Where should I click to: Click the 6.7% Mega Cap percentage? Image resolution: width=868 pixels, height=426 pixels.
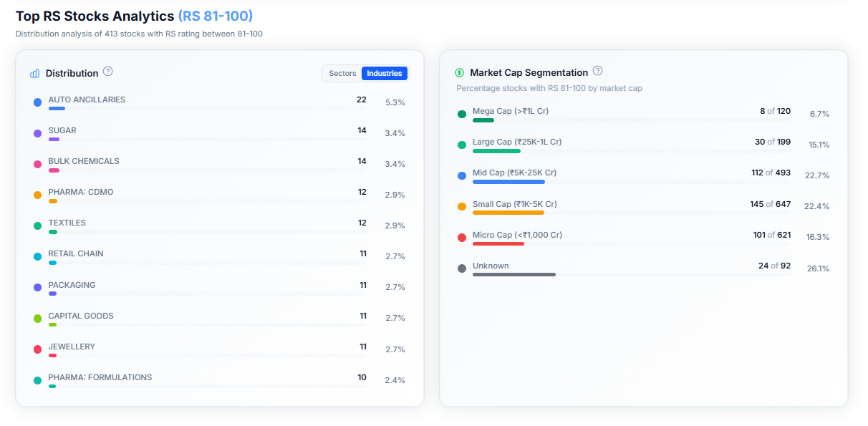[820, 114]
